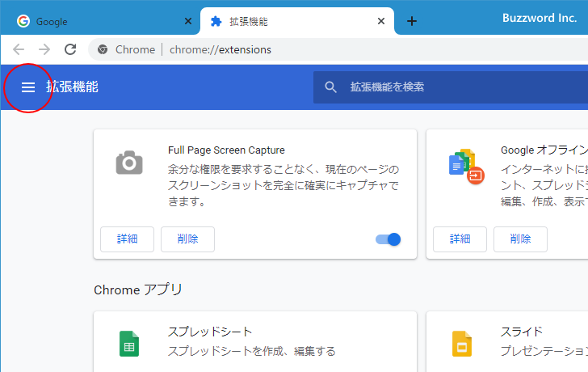Go back to previous page
Viewport: 588px width, 372px height.
[x=19, y=49]
